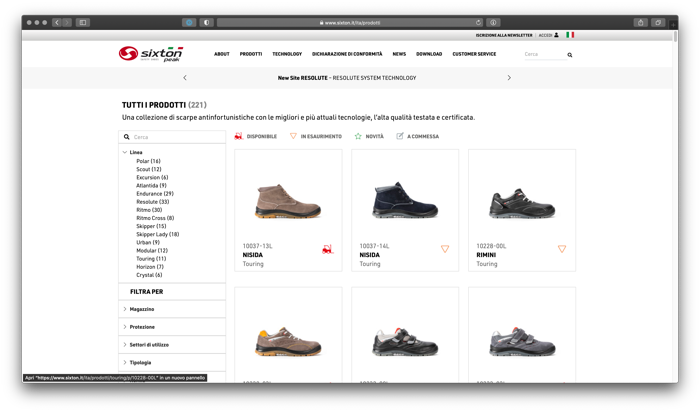Go to previous banner with left arrow
The width and height of the screenshot is (700, 412).
point(185,78)
